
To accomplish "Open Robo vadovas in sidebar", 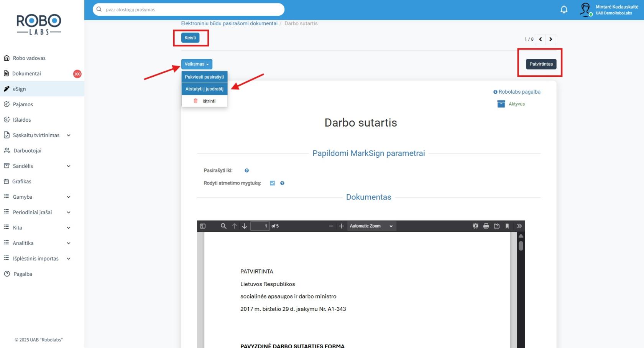I will [29, 58].
